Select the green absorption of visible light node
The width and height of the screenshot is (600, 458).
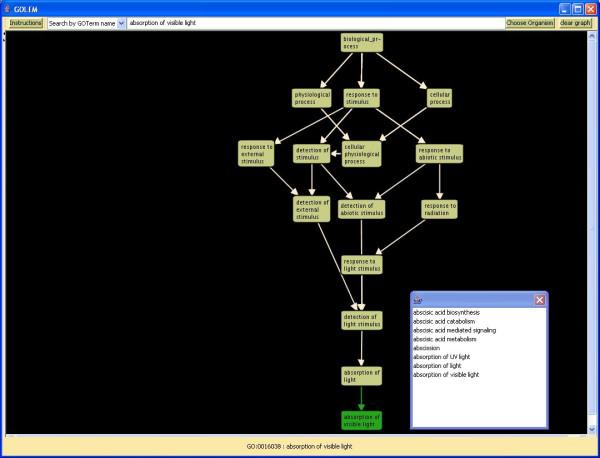(361, 420)
